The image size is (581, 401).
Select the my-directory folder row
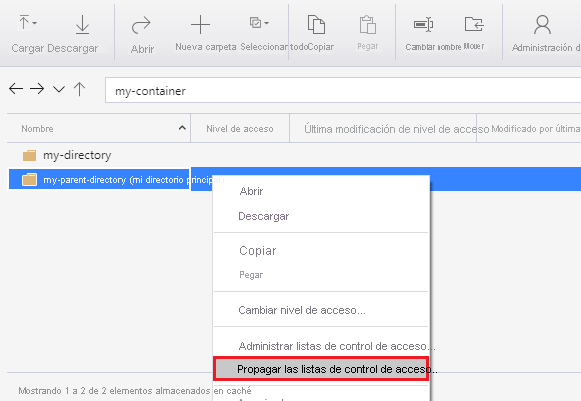(294, 155)
